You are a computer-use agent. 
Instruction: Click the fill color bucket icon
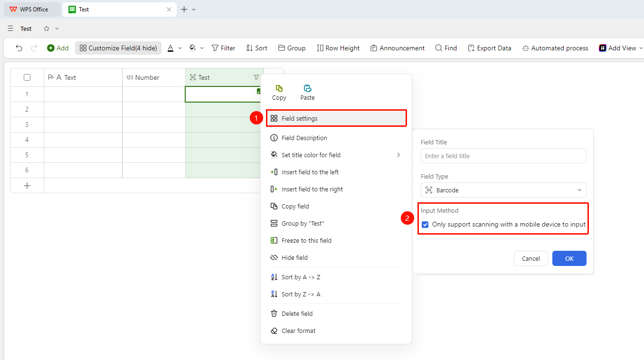(x=192, y=48)
